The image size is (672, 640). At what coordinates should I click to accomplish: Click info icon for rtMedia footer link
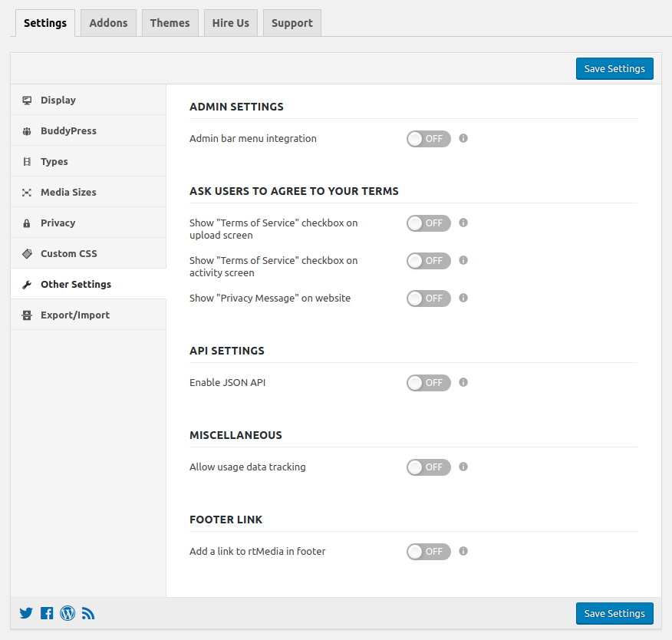[463, 551]
